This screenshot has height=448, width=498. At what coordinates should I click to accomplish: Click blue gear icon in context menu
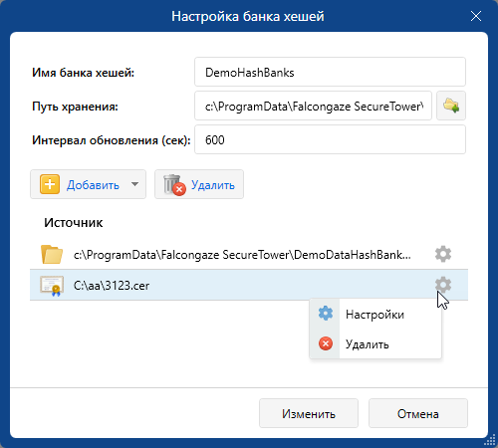(326, 314)
